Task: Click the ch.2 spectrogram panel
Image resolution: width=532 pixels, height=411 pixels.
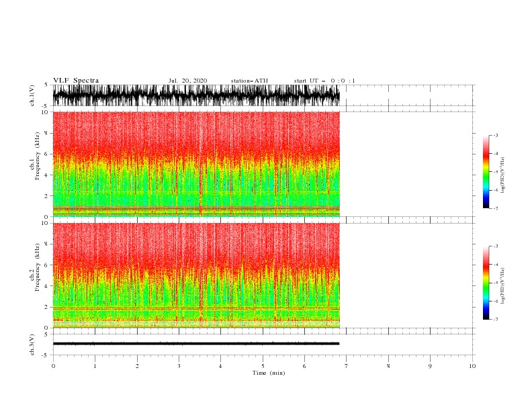Action: point(196,275)
